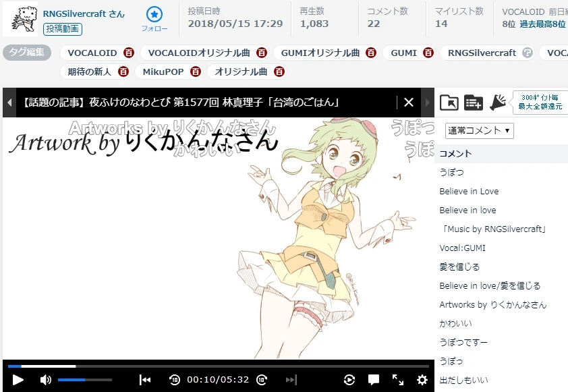
Task: Open the 通常コメント dropdown
Action: point(479,131)
